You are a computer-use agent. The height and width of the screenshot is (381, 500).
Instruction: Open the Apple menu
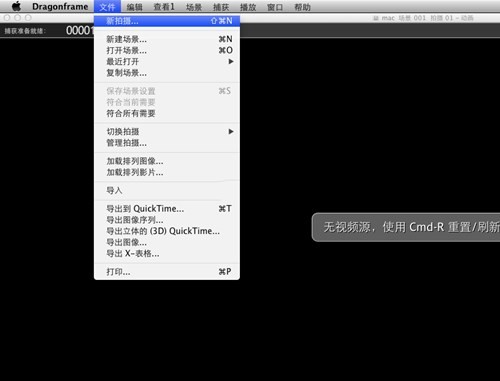[x=16, y=6]
